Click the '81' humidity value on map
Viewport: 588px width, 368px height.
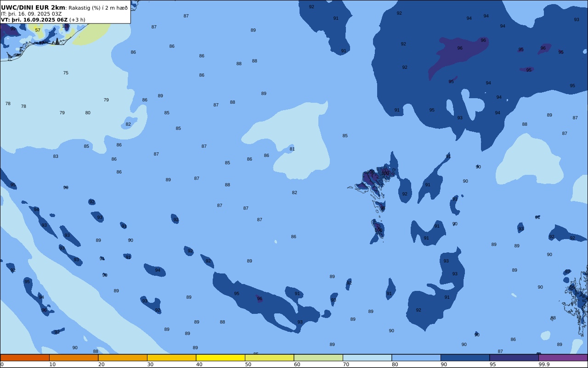pos(292,149)
